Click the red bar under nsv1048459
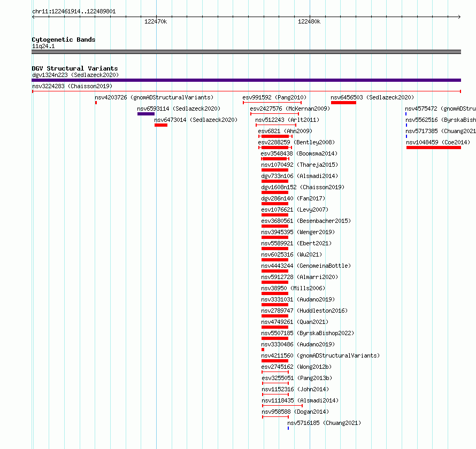Screen dimensions: 476x449 pos(434,148)
